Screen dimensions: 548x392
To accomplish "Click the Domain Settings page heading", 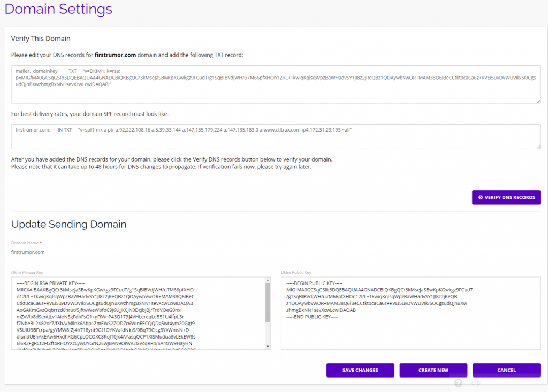I will click(x=58, y=9).
